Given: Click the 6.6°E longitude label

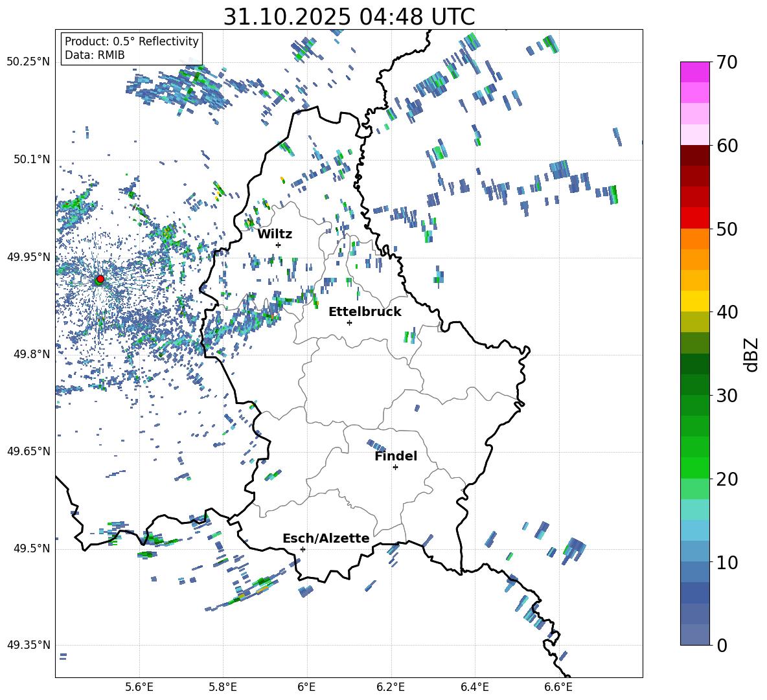Looking at the screenshot, I should [x=558, y=687].
